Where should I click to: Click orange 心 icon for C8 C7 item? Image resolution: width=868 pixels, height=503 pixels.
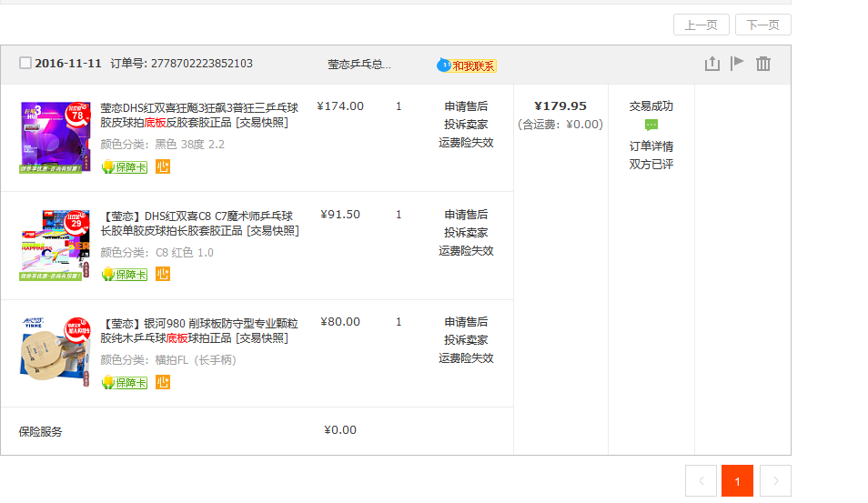click(163, 274)
